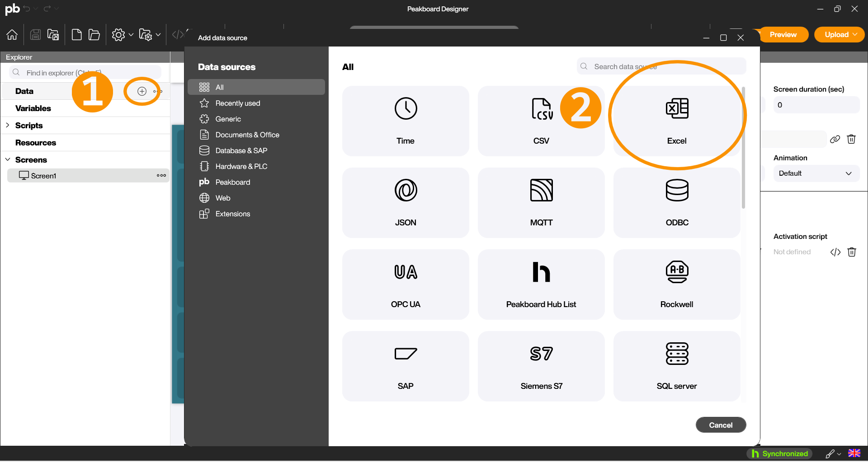Choose the CSV data source card
Image resolution: width=868 pixels, height=462 pixels.
coord(541,121)
